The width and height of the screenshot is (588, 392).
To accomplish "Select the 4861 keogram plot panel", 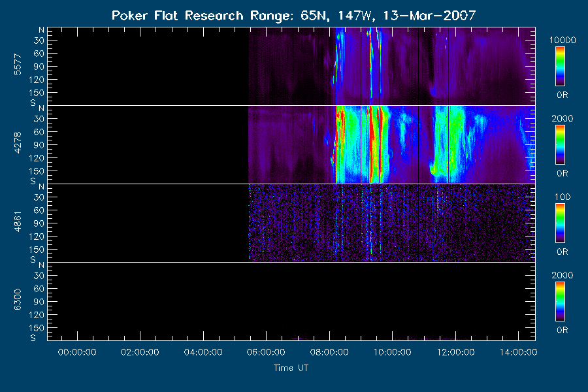I will (291, 223).
